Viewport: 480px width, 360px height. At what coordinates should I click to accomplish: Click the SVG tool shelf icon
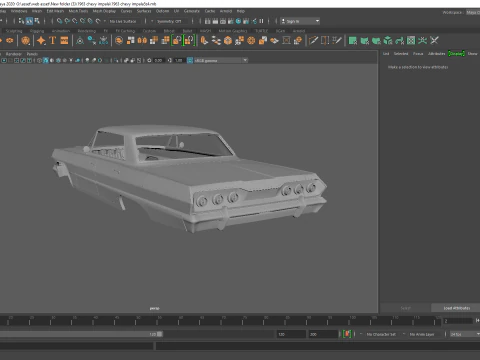[x=64, y=41]
